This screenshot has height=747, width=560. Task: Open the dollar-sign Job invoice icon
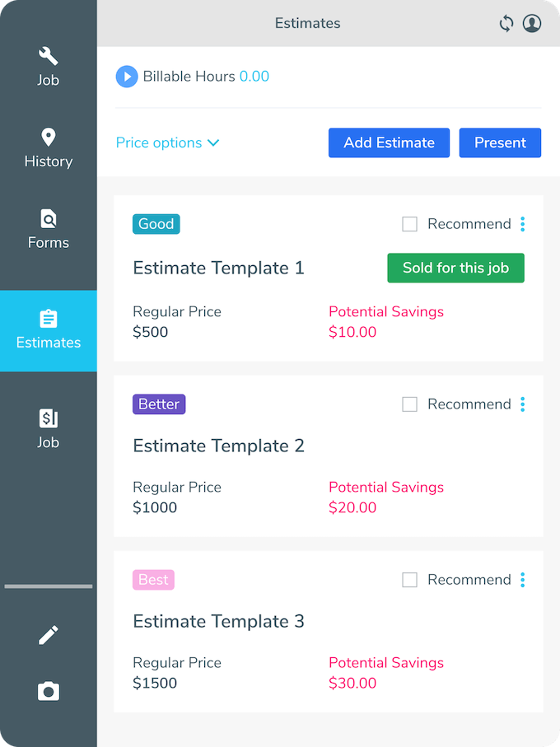(x=48, y=418)
